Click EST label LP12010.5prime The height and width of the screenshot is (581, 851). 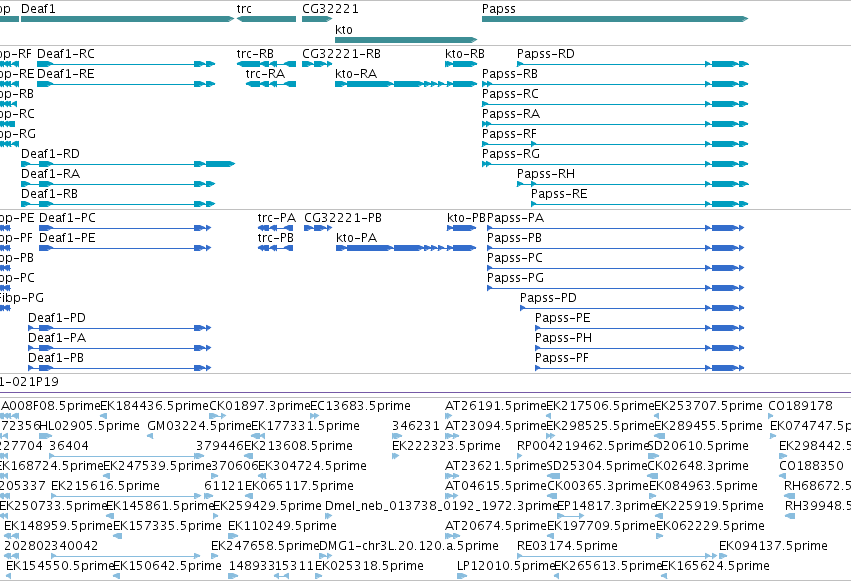click(x=505, y=566)
